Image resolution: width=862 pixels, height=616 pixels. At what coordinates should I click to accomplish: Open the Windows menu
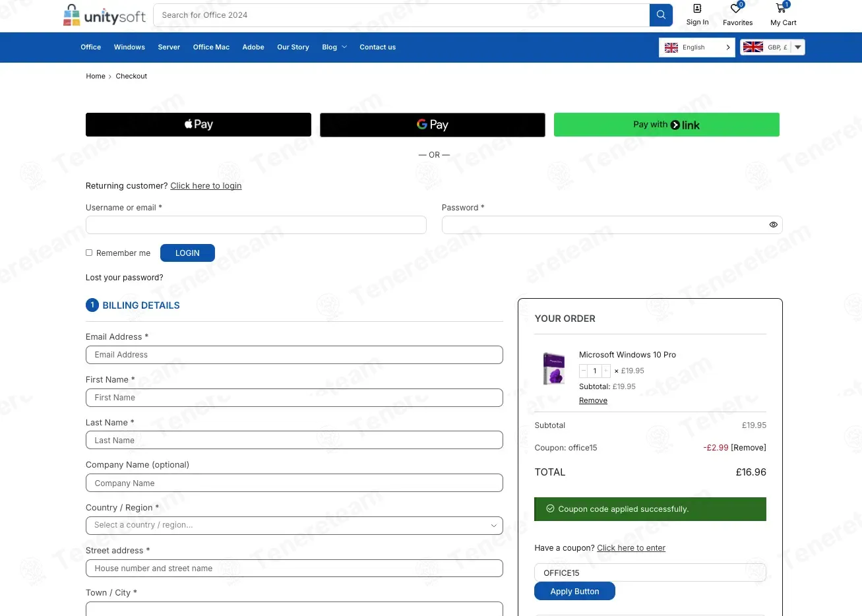129,47
